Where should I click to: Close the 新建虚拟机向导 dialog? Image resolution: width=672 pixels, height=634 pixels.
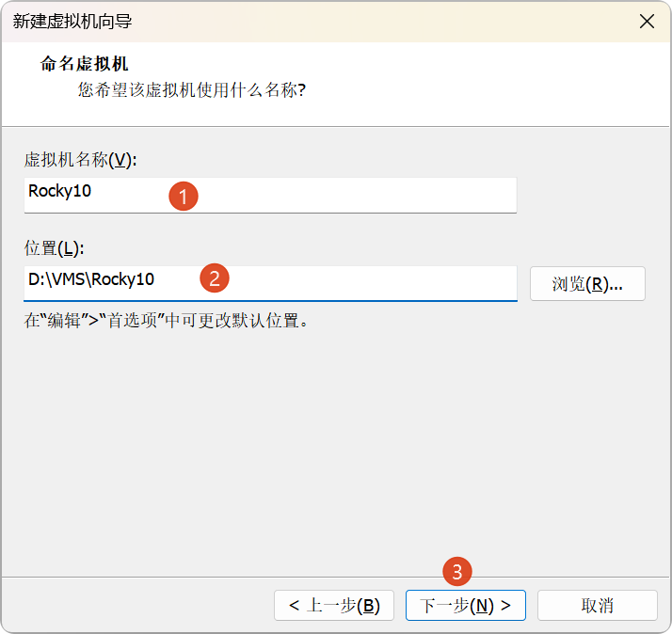(647, 21)
